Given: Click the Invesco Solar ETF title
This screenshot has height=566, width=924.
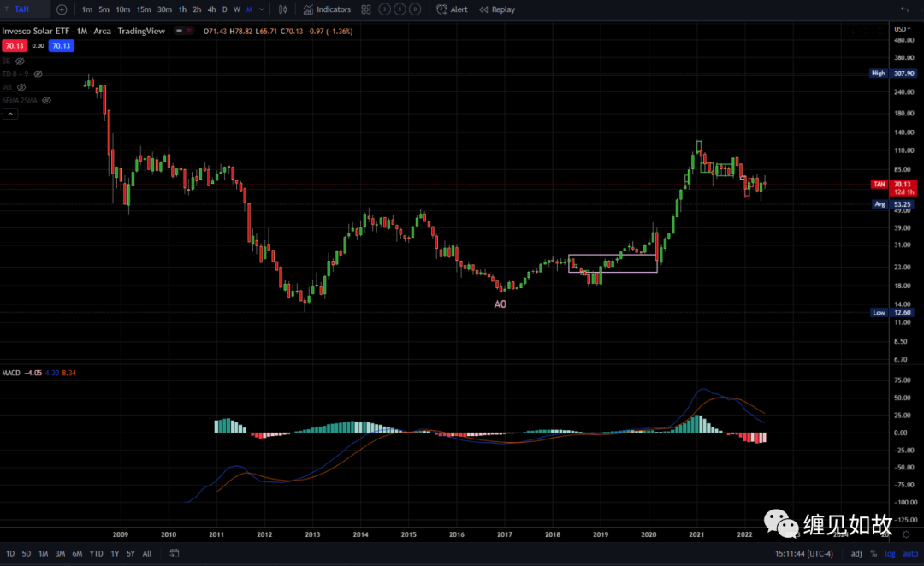Looking at the screenshot, I should tap(36, 32).
